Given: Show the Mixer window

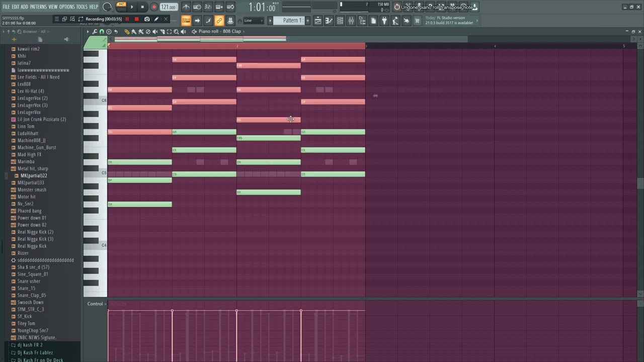Looking at the screenshot, I should tap(351, 21).
